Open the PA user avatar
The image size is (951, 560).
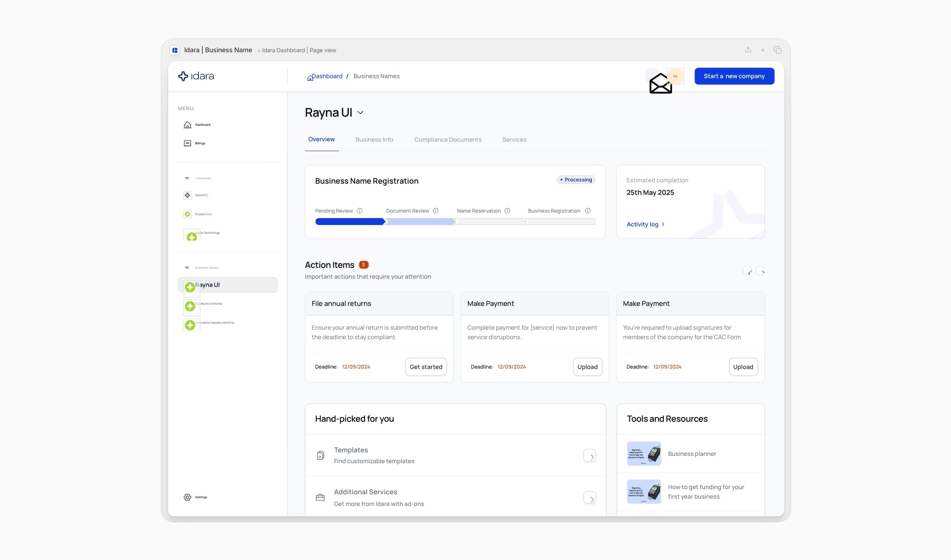click(675, 76)
